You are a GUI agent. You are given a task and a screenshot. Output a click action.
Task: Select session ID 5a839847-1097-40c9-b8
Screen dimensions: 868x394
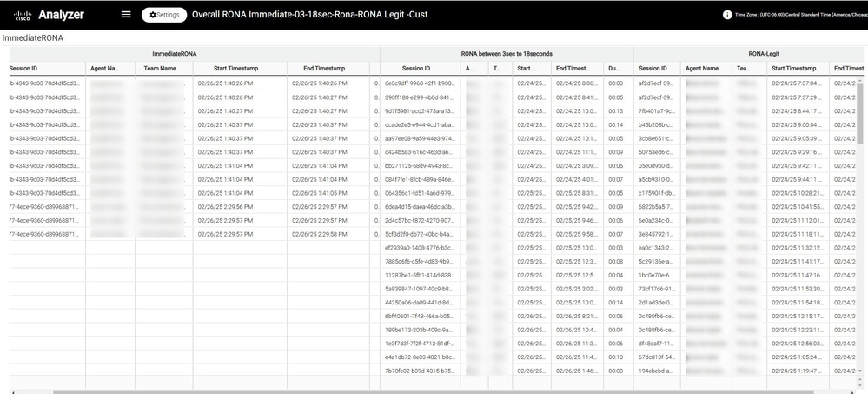click(419, 289)
